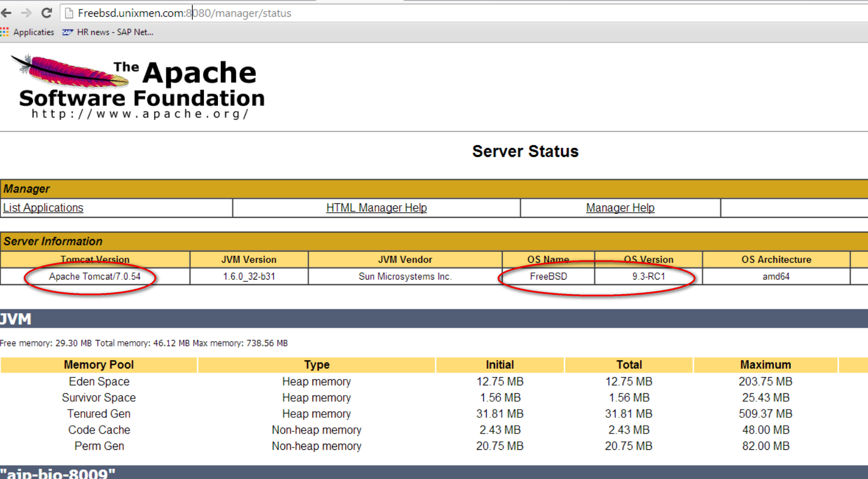Click the "ajp-bio-8009" section banner
Image resolution: width=868 pixels, height=479 pixels.
point(434,472)
